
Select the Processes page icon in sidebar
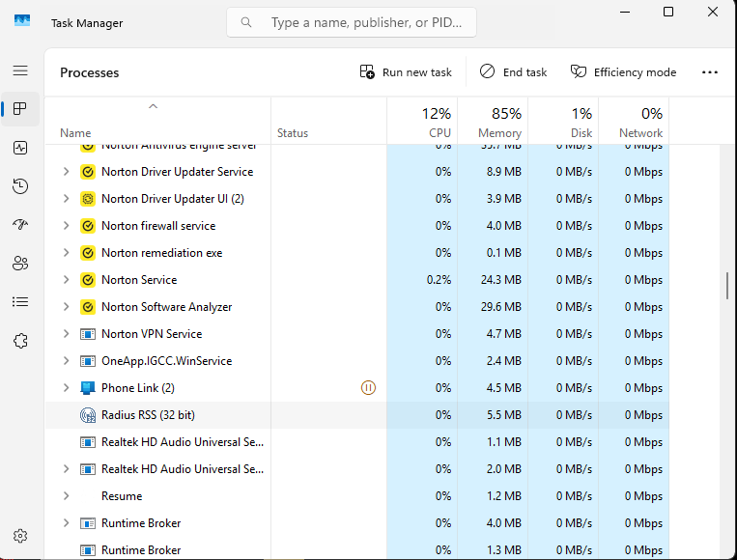(20, 109)
